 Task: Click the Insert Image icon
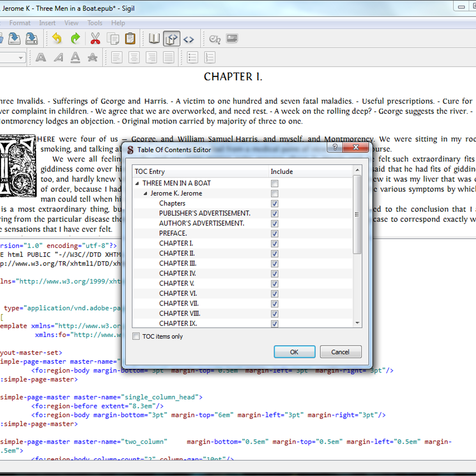(232, 39)
